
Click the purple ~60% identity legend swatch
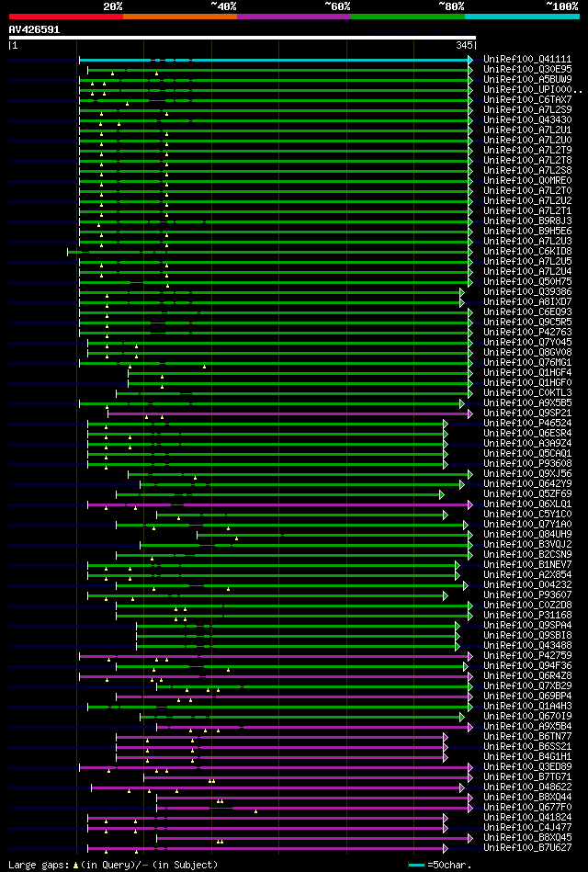pos(294,17)
